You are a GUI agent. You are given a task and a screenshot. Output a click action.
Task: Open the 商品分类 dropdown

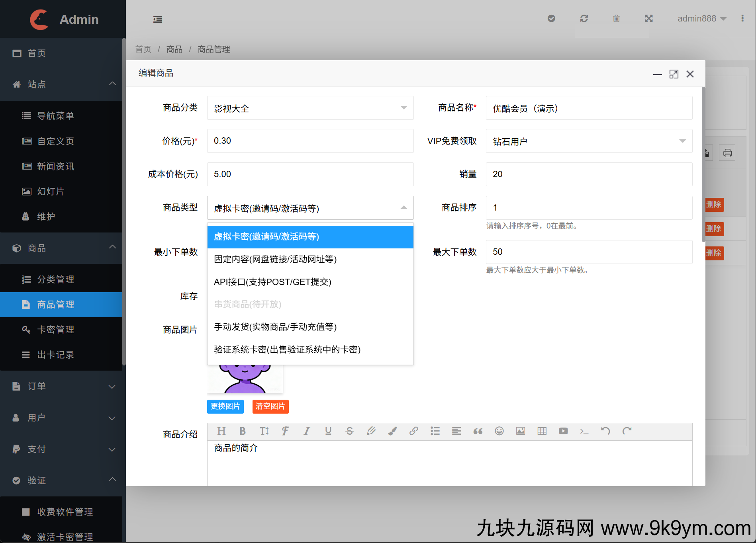coord(310,108)
